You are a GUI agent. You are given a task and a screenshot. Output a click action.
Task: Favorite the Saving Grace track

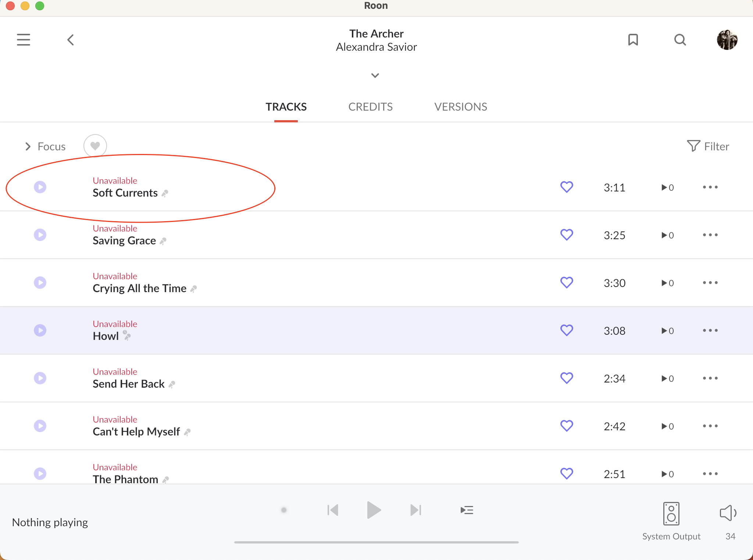[x=567, y=235]
